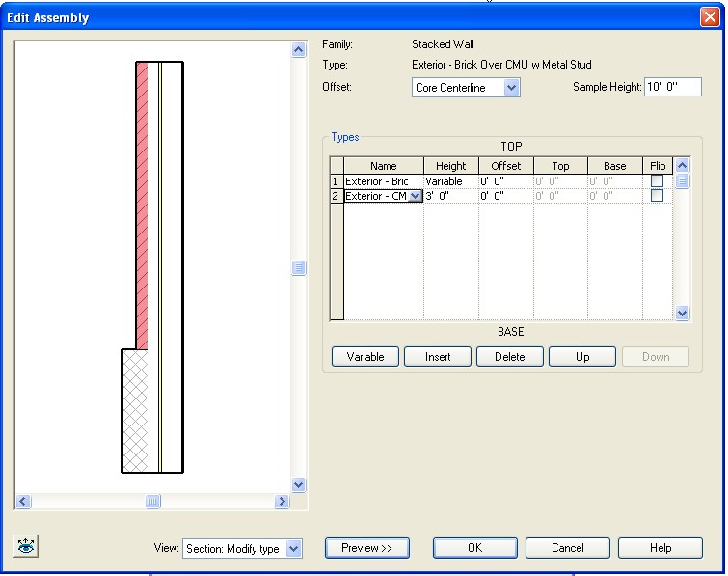This screenshot has height=576, width=728.
Task: Click the preview pane scroll down arrow
Action: pyautogui.click(x=299, y=485)
